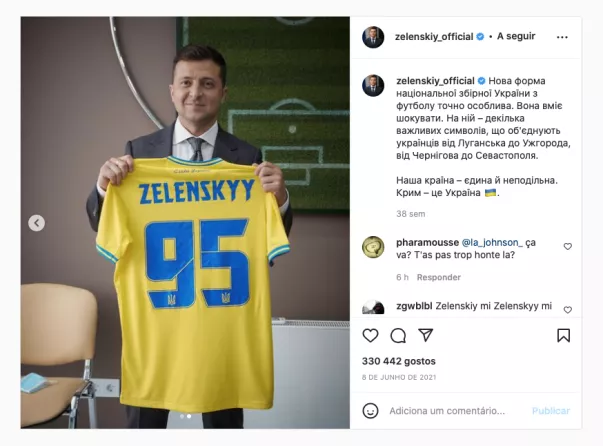Open zgwblbl commenter username

[x=414, y=306]
